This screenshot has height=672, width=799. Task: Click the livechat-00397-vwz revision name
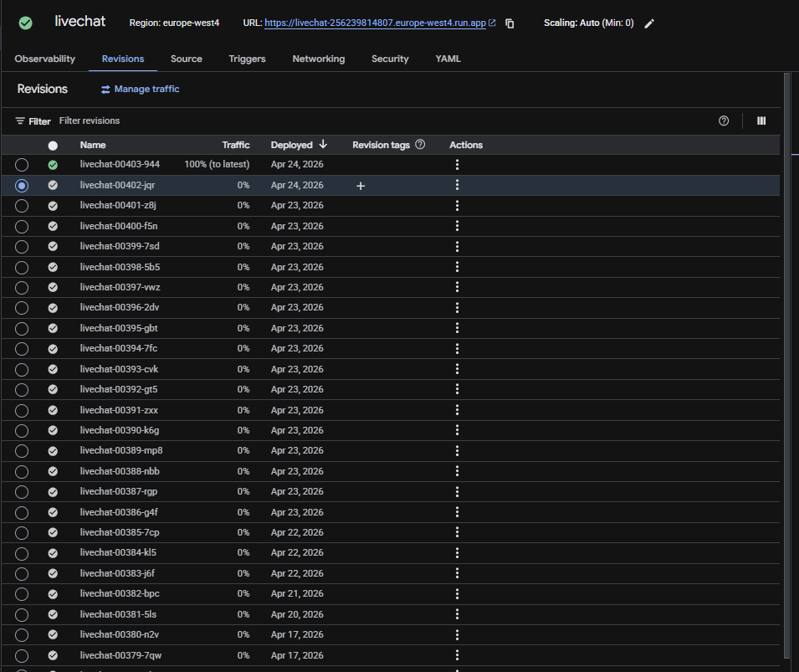(120, 287)
